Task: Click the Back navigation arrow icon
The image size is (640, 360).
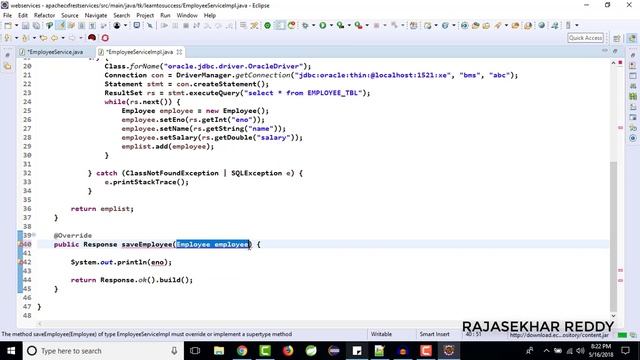Action: pyautogui.click(x=54, y=38)
